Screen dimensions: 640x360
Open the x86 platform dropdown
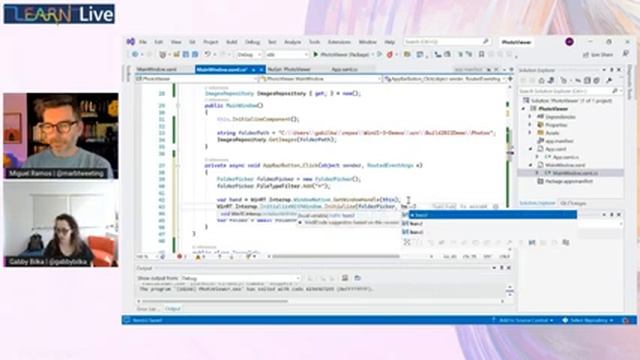[x=287, y=54]
